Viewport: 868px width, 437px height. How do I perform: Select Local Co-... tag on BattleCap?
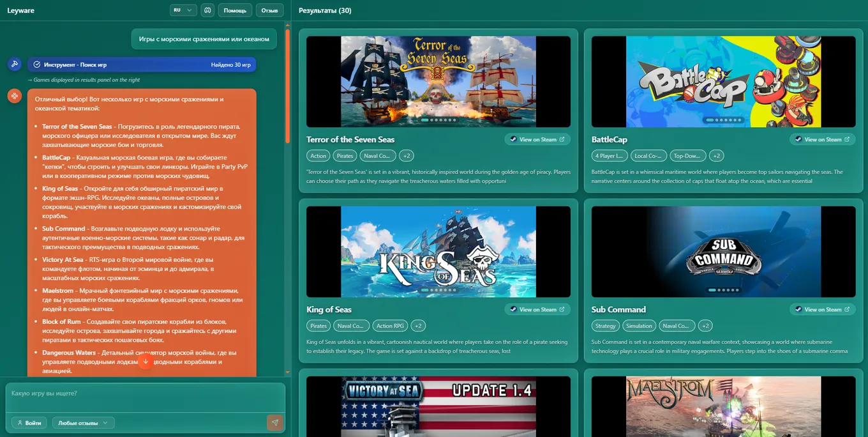click(649, 156)
